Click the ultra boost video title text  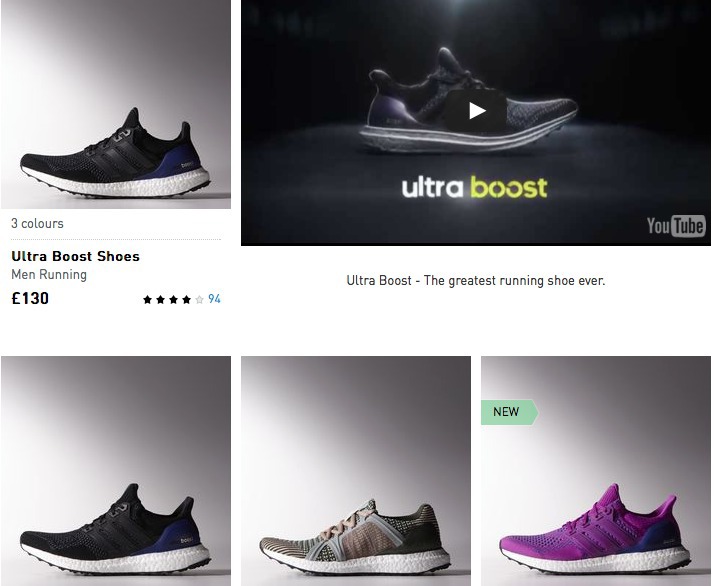click(474, 187)
